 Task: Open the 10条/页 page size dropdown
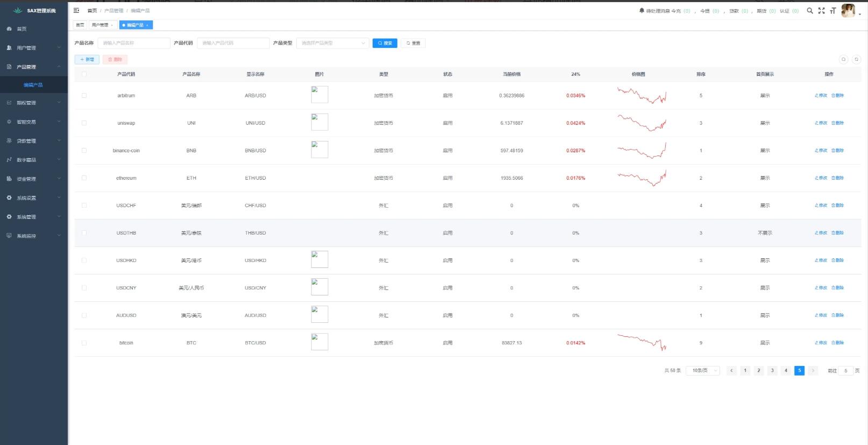pos(702,370)
